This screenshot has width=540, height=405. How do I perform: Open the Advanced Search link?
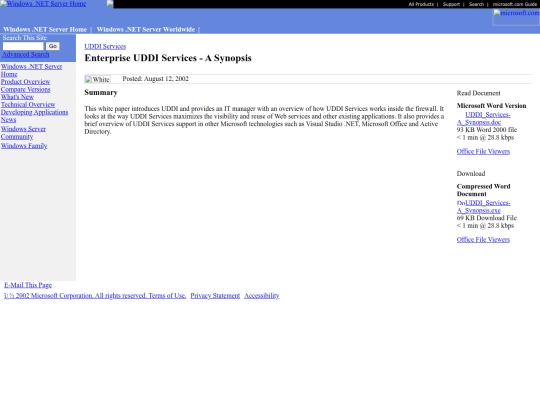pos(25,54)
